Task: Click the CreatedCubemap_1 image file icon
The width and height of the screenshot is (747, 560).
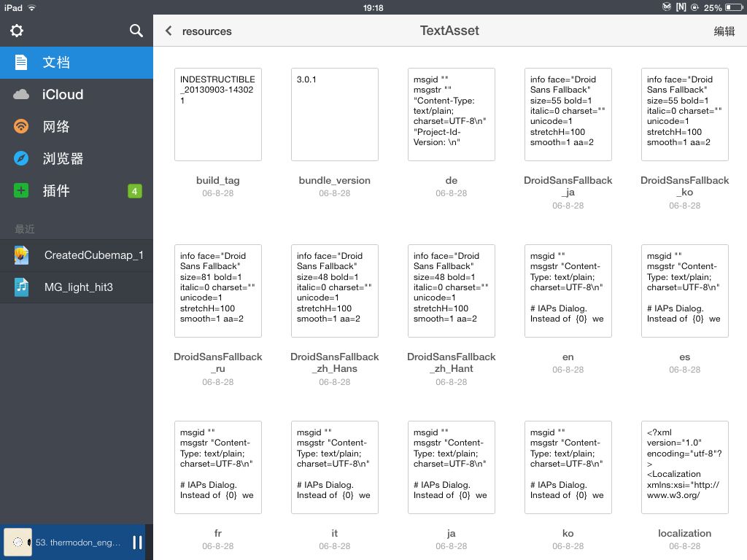Action: (x=21, y=255)
